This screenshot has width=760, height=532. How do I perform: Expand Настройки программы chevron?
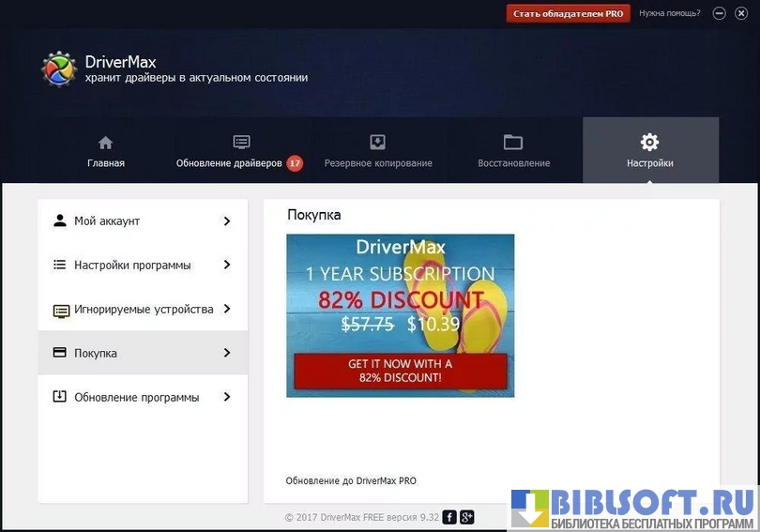[227, 266]
